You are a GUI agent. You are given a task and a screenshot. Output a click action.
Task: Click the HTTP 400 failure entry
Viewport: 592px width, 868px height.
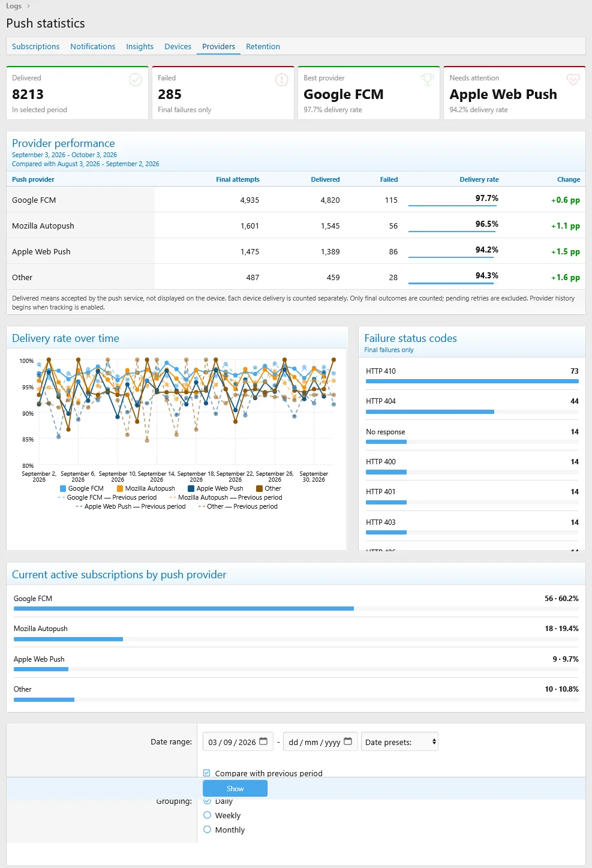(472, 466)
